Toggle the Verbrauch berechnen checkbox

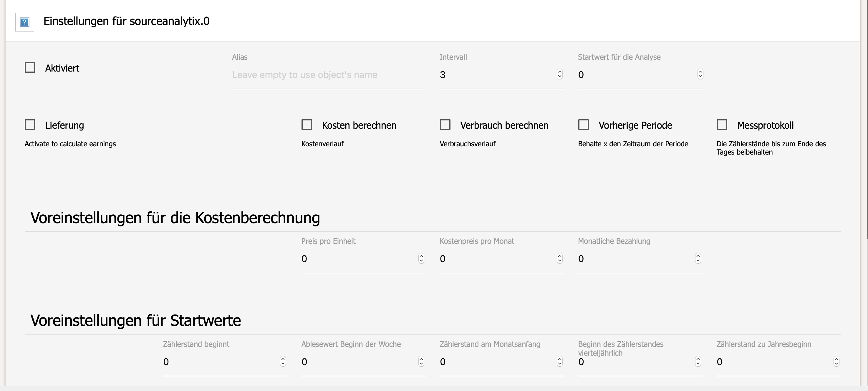click(445, 124)
